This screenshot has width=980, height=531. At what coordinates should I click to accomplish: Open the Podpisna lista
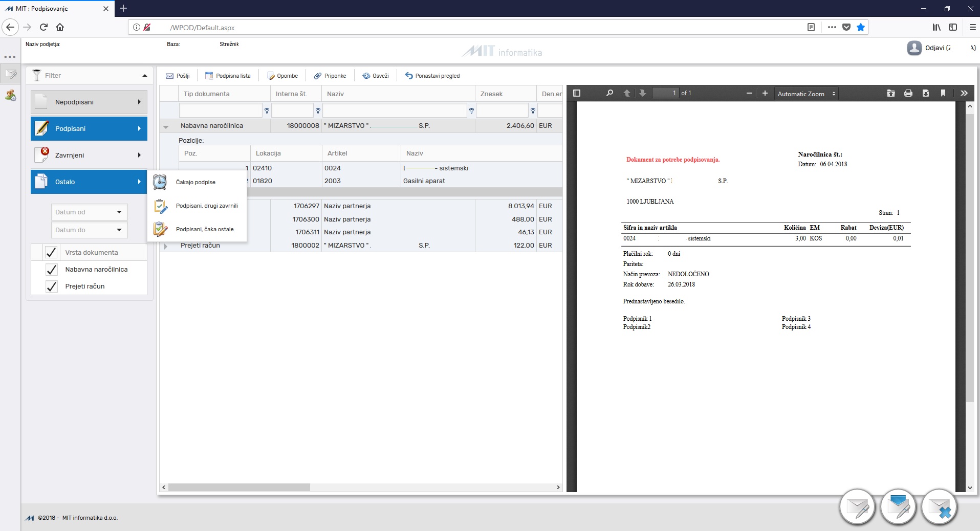[x=228, y=76]
